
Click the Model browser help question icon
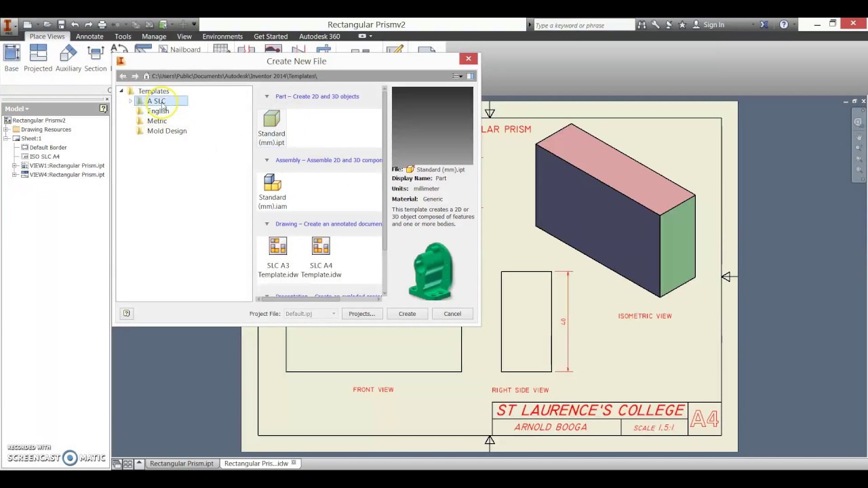pyautogui.click(x=103, y=108)
